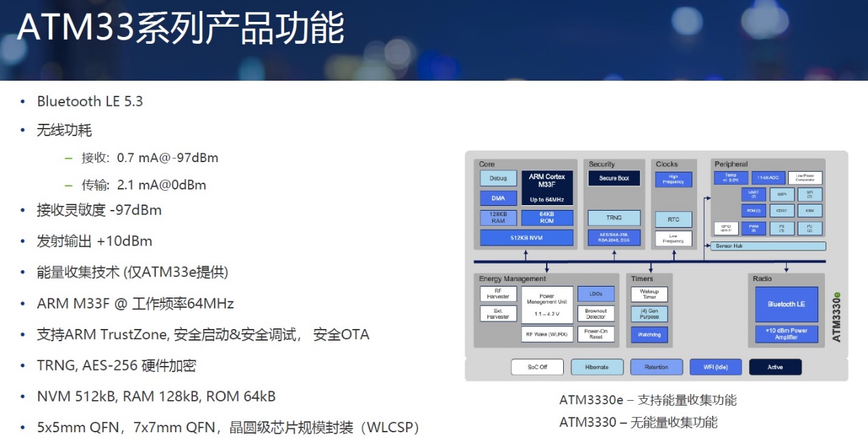The width and height of the screenshot is (868, 448).
Task: Click the +10 dBm Power Amplifier block
Action: tap(787, 334)
